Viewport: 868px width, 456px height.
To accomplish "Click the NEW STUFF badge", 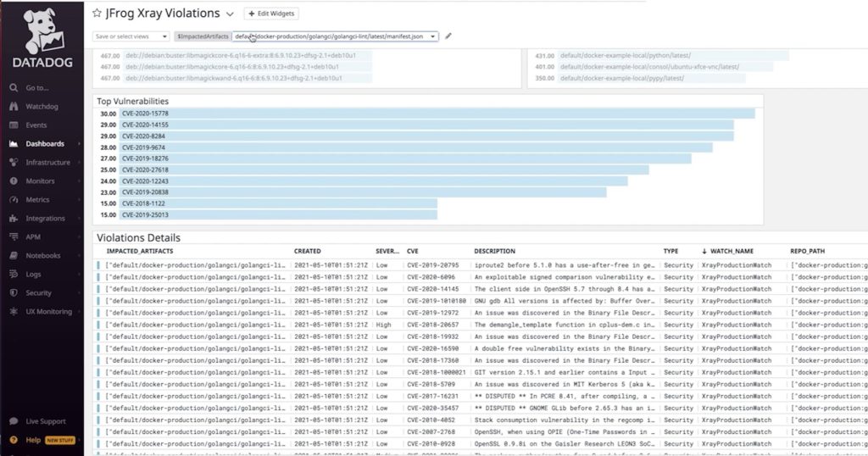I will click(x=60, y=441).
